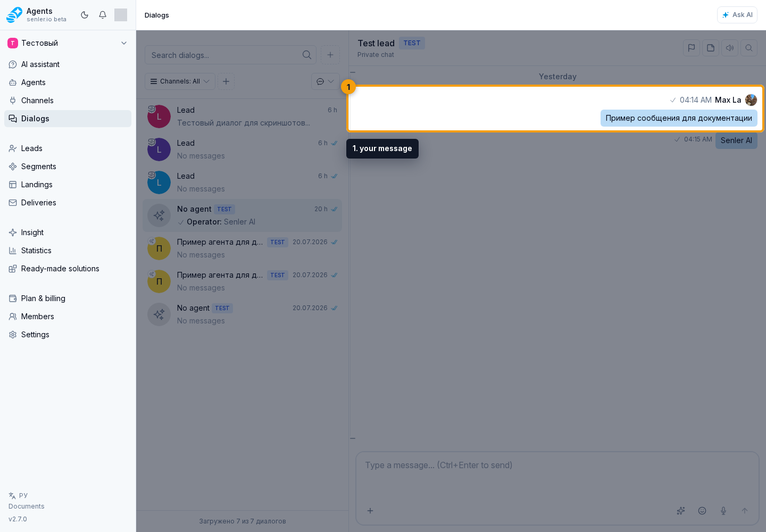Click Max La avatar in message

point(751,100)
